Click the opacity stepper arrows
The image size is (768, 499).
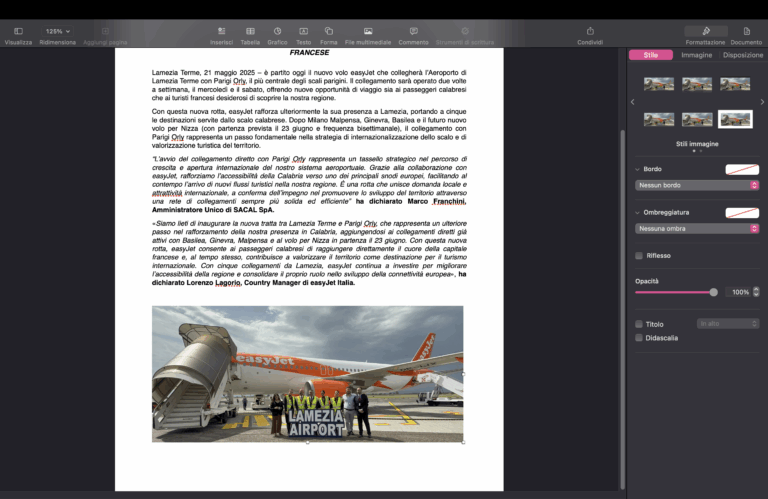tap(756, 292)
